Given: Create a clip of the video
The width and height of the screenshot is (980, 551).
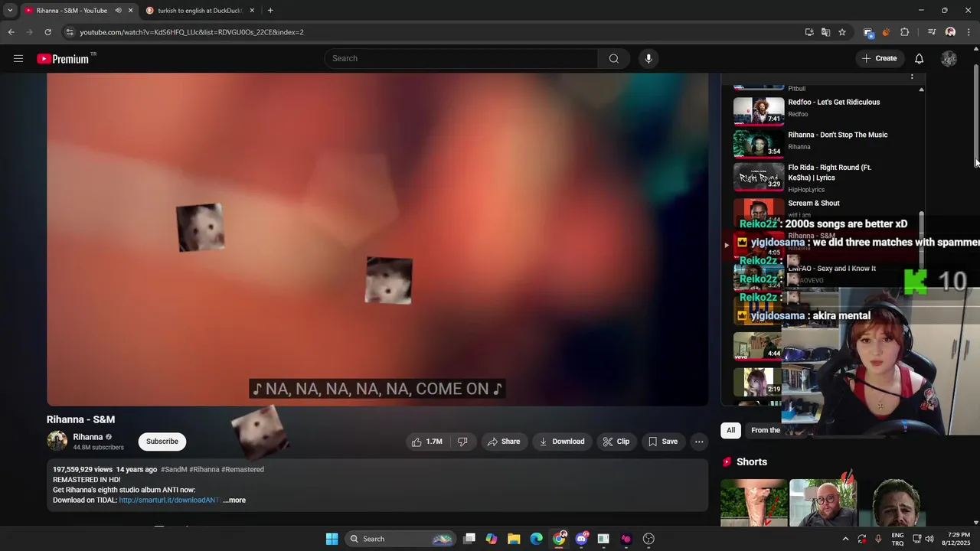Looking at the screenshot, I should point(616,442).
